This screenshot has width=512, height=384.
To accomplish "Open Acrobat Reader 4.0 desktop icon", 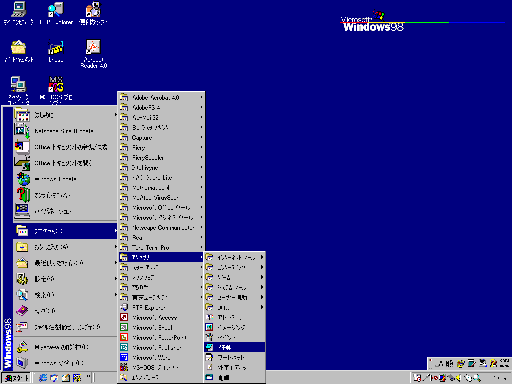I will pyautogui.click(x=93, y=53).
